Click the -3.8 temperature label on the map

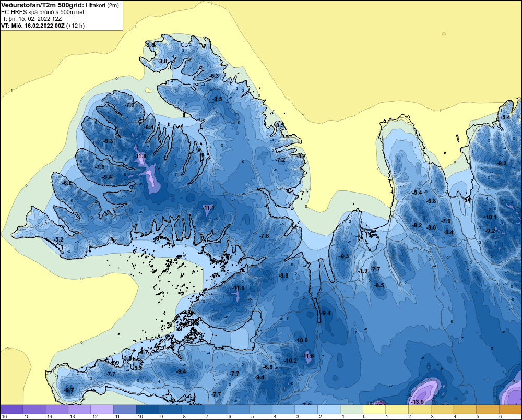pos(162,61)
